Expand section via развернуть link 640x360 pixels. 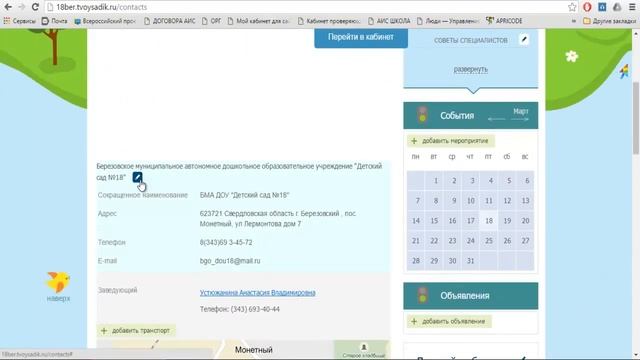coord(471,69)
